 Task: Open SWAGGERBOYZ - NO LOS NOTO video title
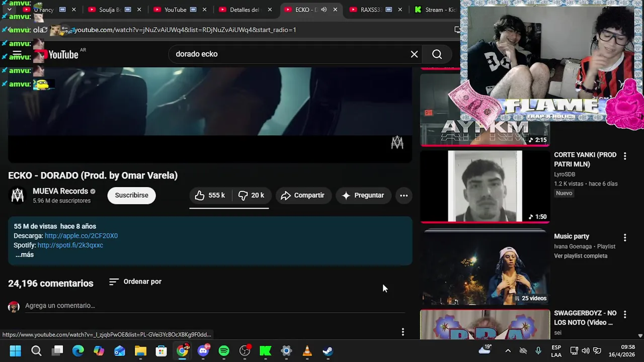(x=585, y=318)
